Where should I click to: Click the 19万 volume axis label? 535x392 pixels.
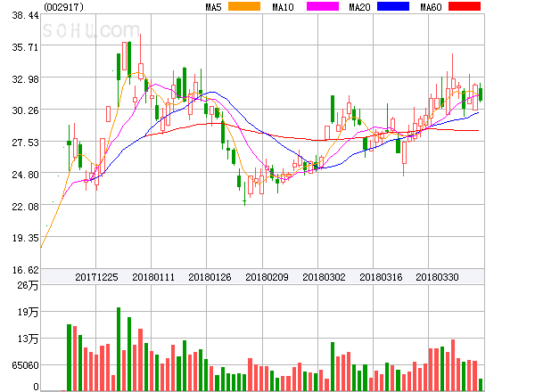tap(28, 312)
